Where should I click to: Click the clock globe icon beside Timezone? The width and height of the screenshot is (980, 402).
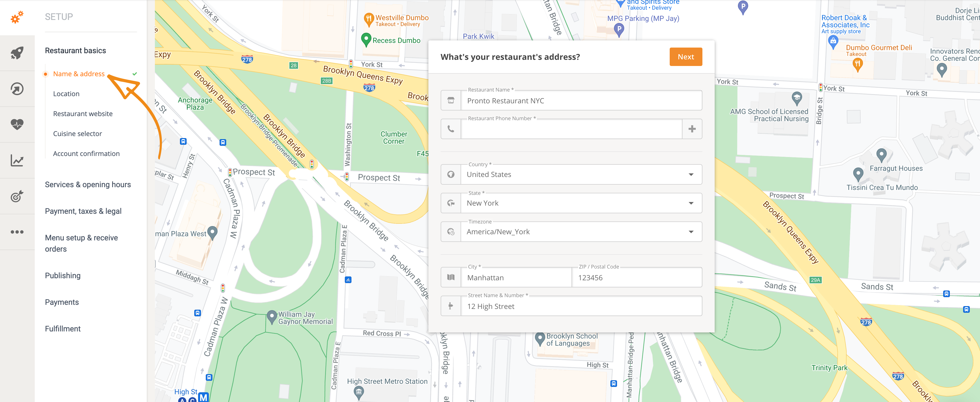pos(451,232)
